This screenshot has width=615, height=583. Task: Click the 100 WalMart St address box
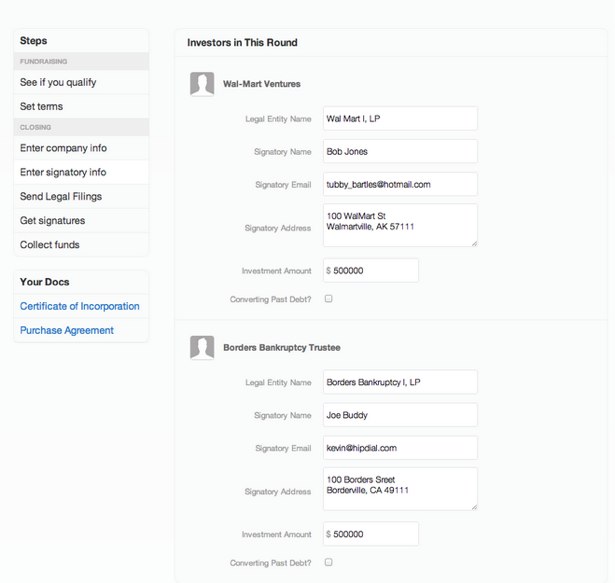point(399,225)
